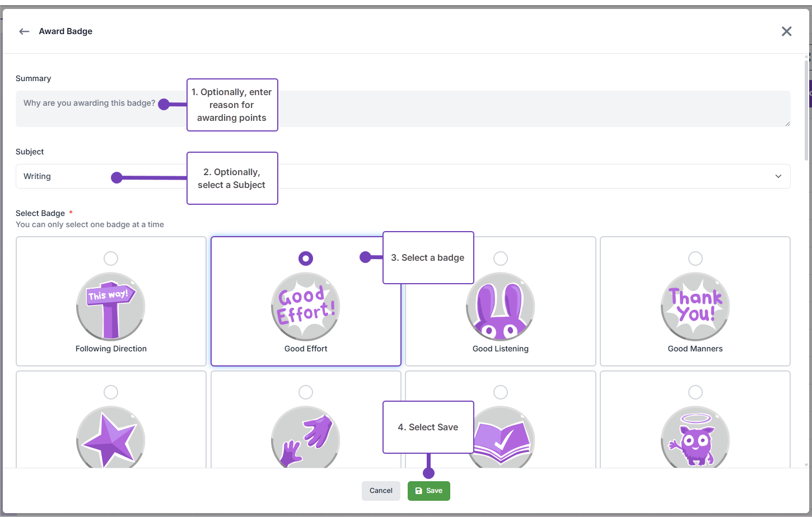Viewport: 812px width, 517px height.
Task: Click the Good Manners Thank You badge
Action: tap(695, 307)
